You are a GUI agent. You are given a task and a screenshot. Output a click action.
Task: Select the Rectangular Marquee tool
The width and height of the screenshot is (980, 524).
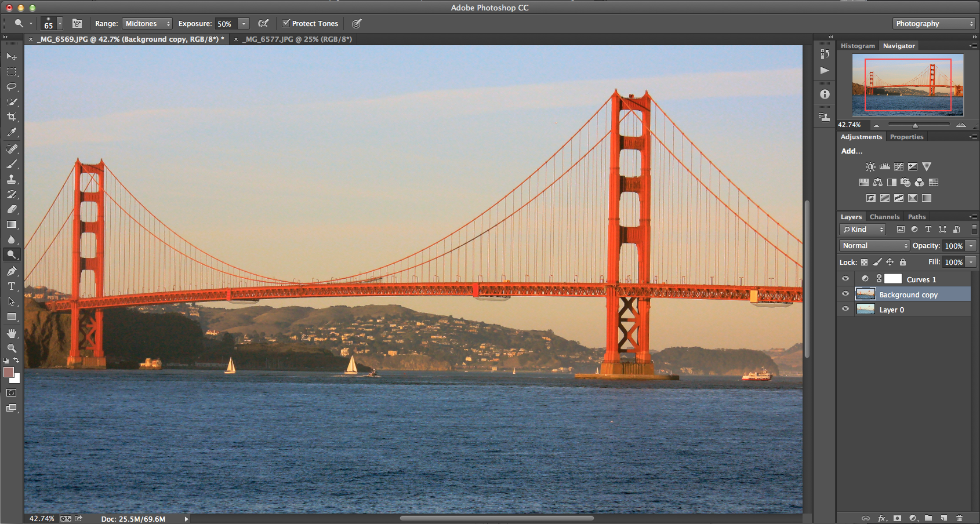point(12,72)
